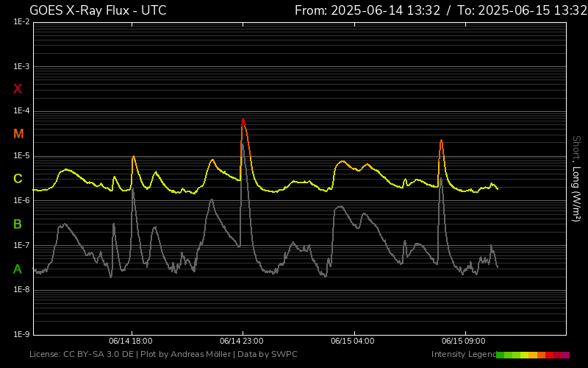Image resolution: width=588 pixels, height=368 pixels.
Task: Click the 'Short, Long (W/m²)' axis title
Action: [576, 179]
